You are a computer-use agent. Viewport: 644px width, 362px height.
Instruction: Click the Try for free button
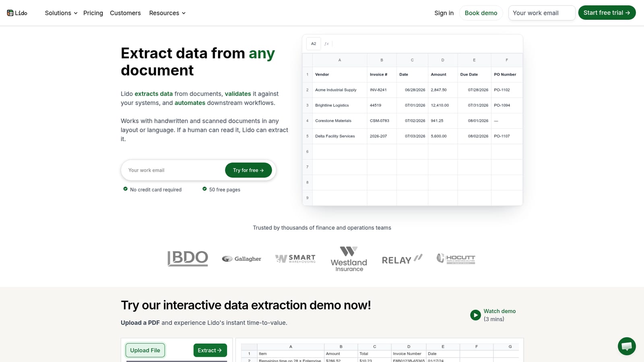point(248,170)
